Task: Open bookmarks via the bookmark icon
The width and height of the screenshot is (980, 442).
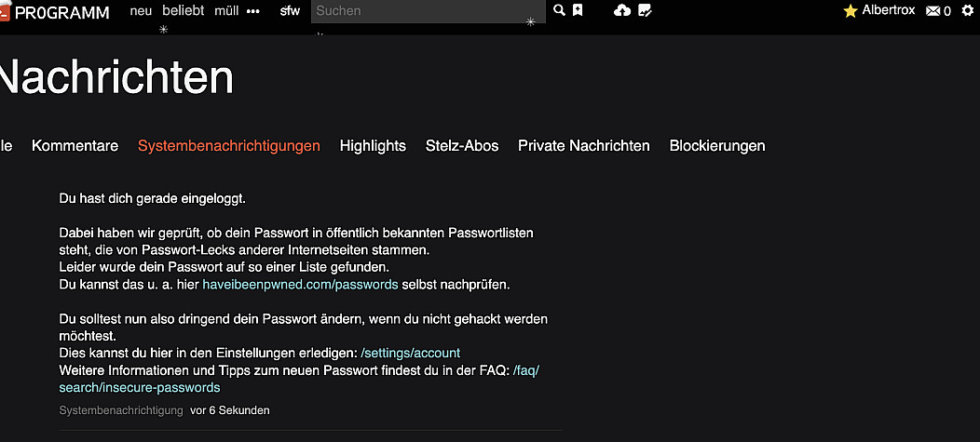Action: (x=578, y=10)
